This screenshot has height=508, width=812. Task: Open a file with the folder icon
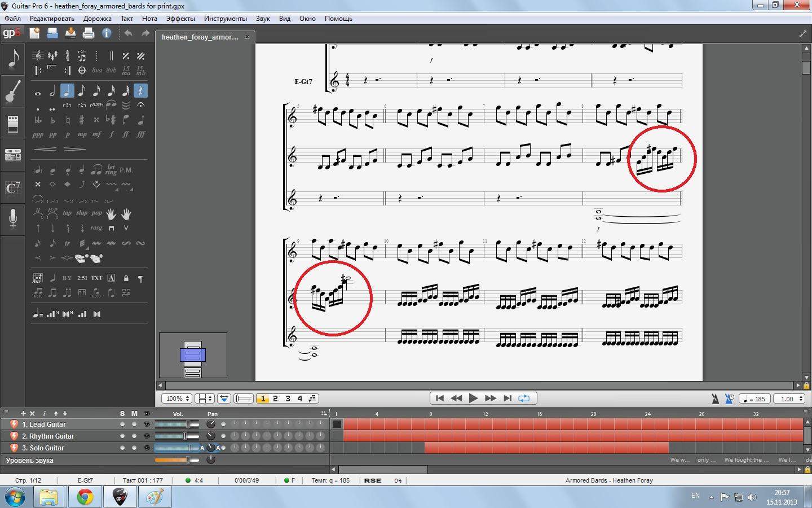click(53, 33)
